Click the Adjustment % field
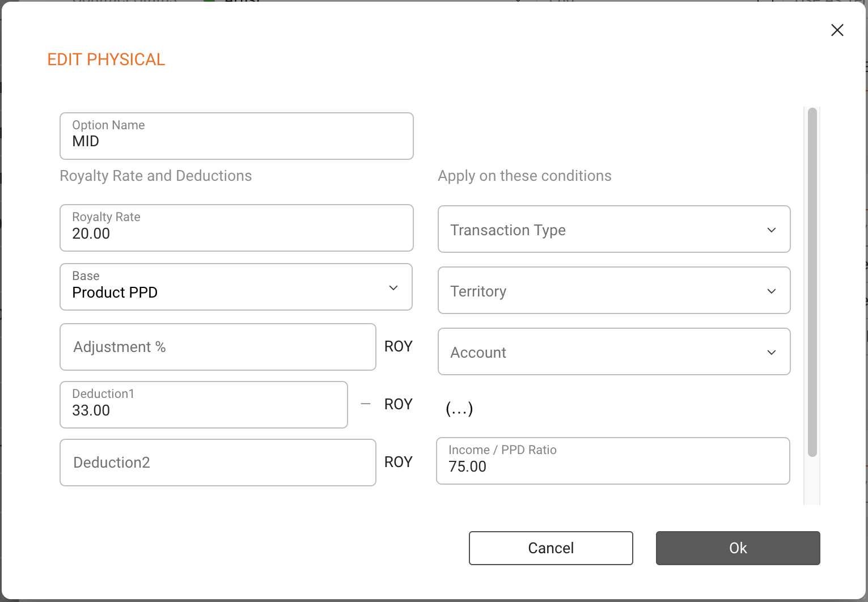 pos(218,347)
